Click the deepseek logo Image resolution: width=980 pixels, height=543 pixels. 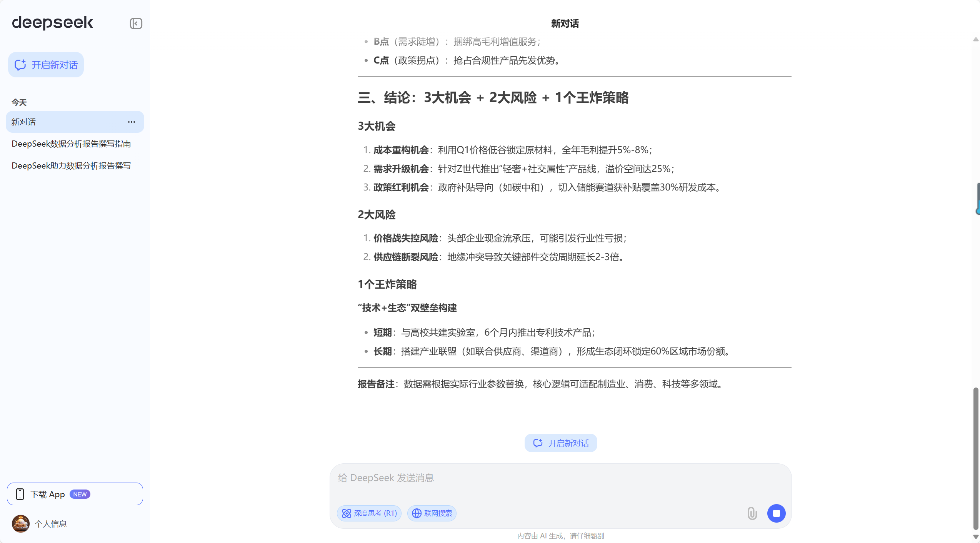click(x=53, y=23)
